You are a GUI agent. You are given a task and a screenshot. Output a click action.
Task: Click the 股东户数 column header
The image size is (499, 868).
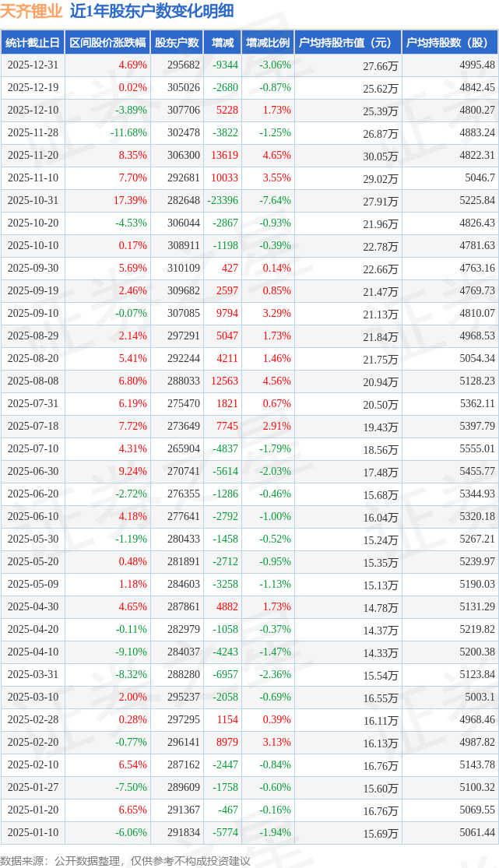click(177, 43)
